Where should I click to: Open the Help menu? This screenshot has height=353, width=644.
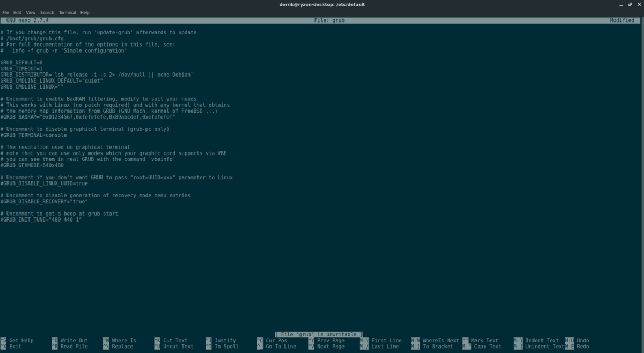pos(84,12)
